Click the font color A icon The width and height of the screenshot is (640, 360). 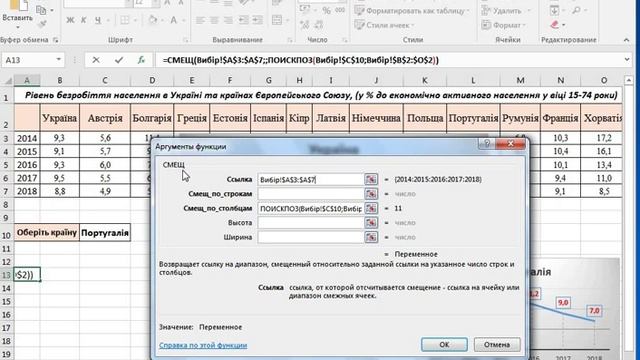pos(173,20)
